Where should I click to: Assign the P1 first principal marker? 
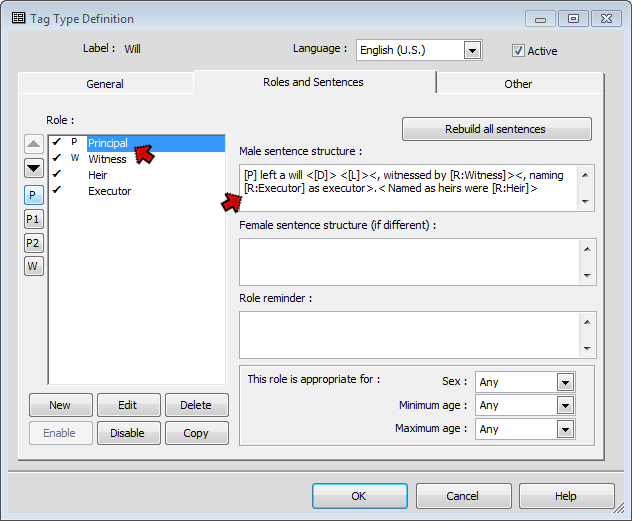(33, 219)
